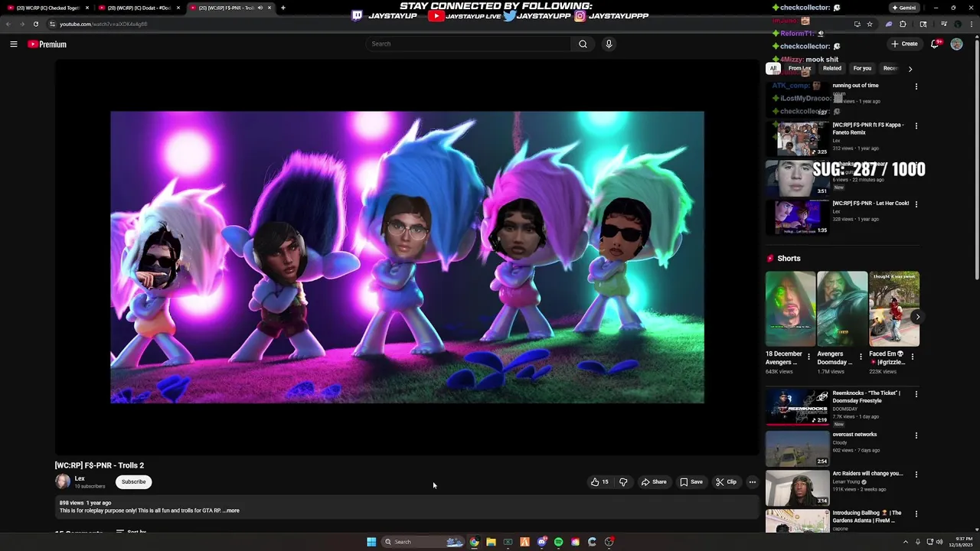This screenshot has width=980, height=551.
Task: Open File Explorer from taskbar
Action: (x=491, y=542)
